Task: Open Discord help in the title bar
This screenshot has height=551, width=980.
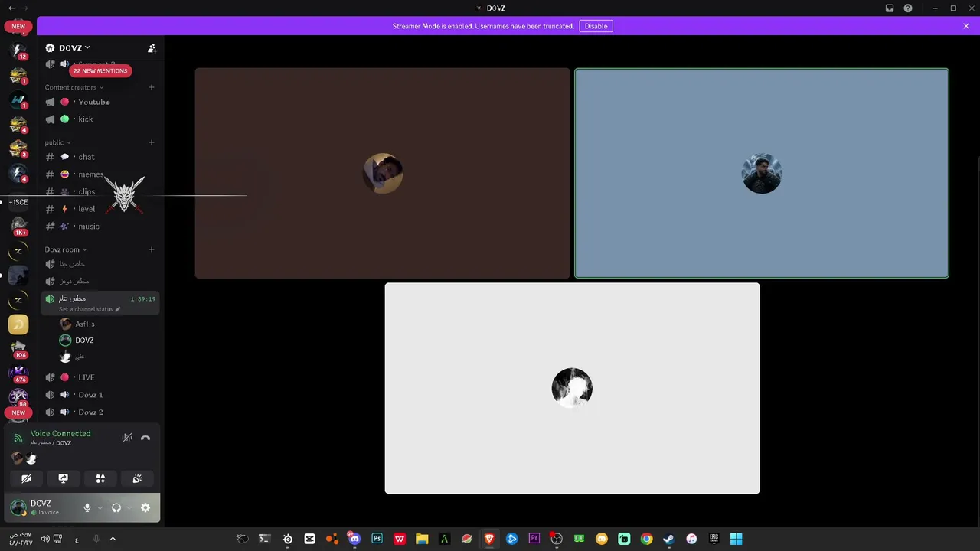Action: pyautogui.click(x=908, y=8)
